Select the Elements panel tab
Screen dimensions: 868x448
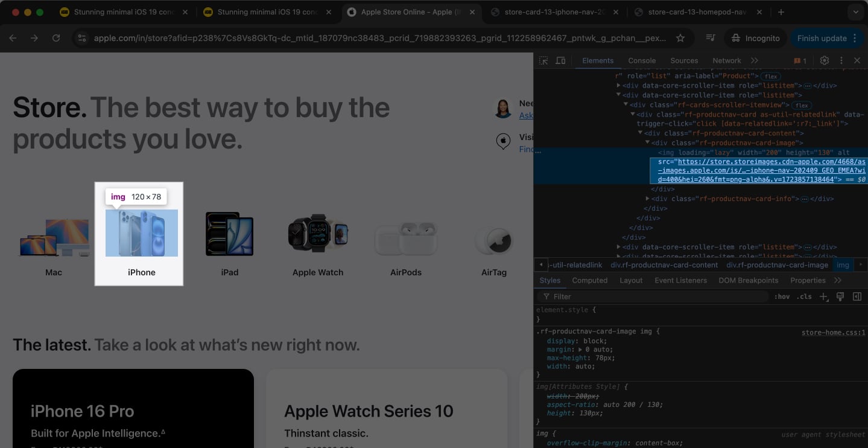click(598, 60)
